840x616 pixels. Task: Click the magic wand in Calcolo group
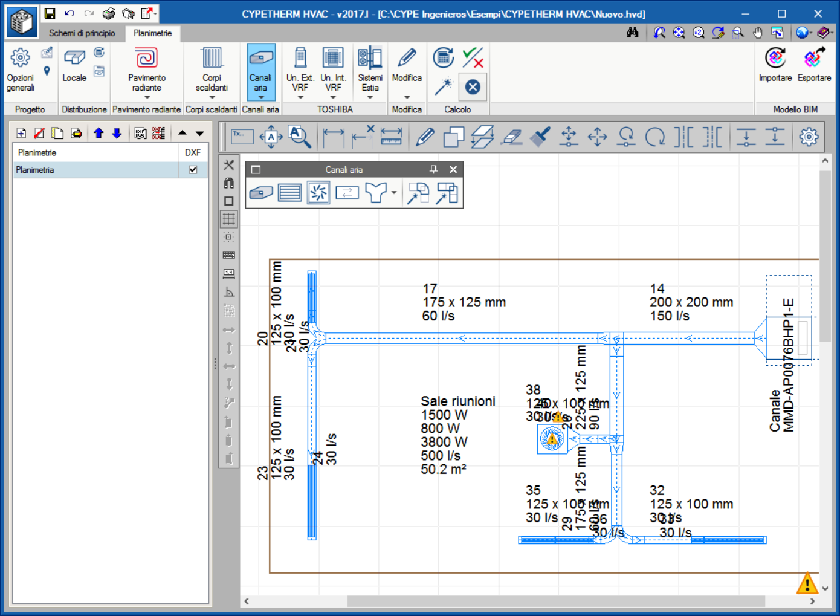point(444,87)
